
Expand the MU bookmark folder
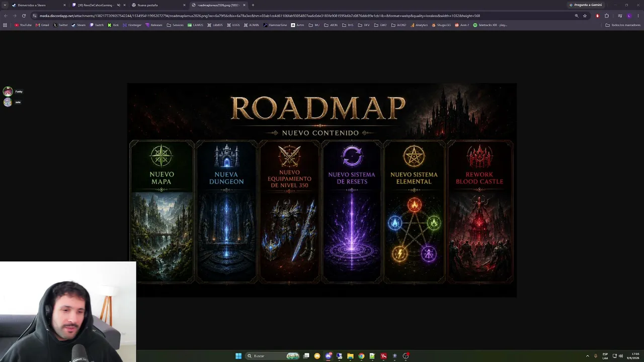point(314,25)
